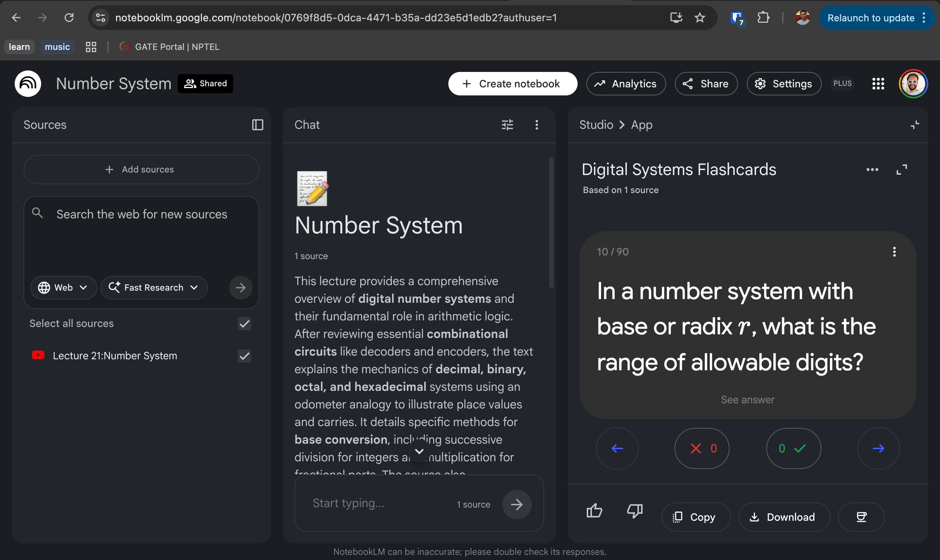This screenshot has height=560, width=940.
Task: Mark the flashcard incorrect with the red X
Action: point(701,448)
